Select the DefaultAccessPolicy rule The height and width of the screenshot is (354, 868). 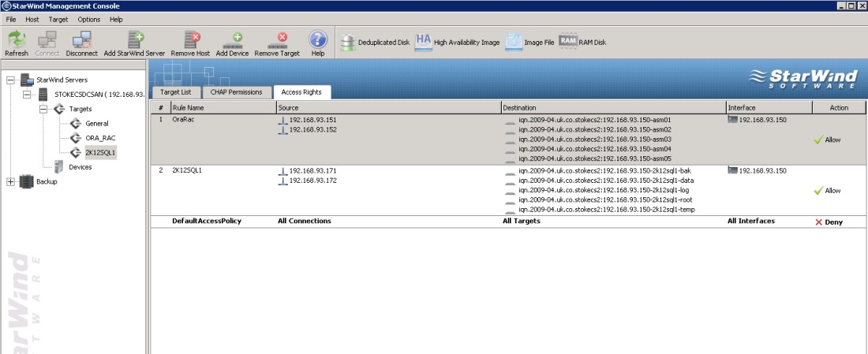coord(207,221)
